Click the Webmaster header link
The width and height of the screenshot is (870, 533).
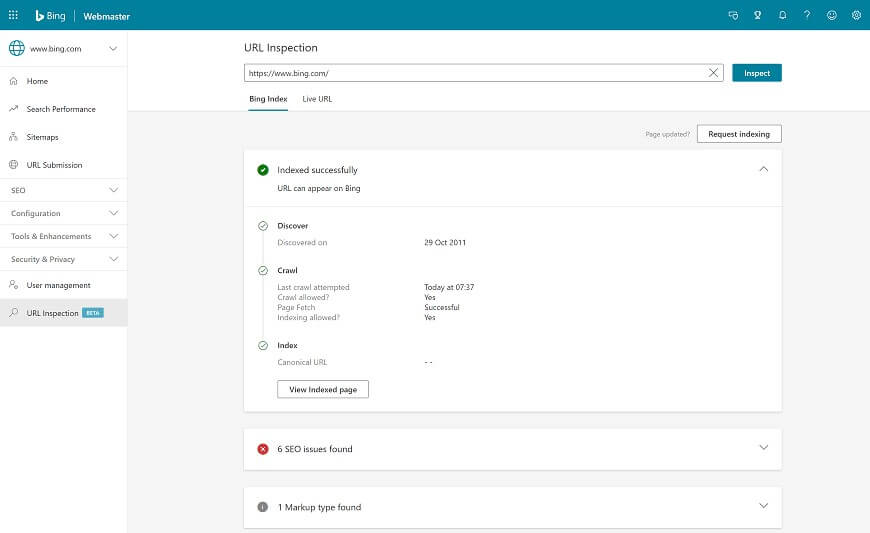point(107,16)
